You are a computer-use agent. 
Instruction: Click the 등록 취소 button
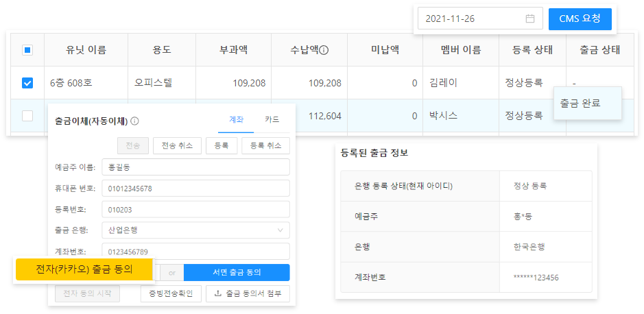point(265,146)
